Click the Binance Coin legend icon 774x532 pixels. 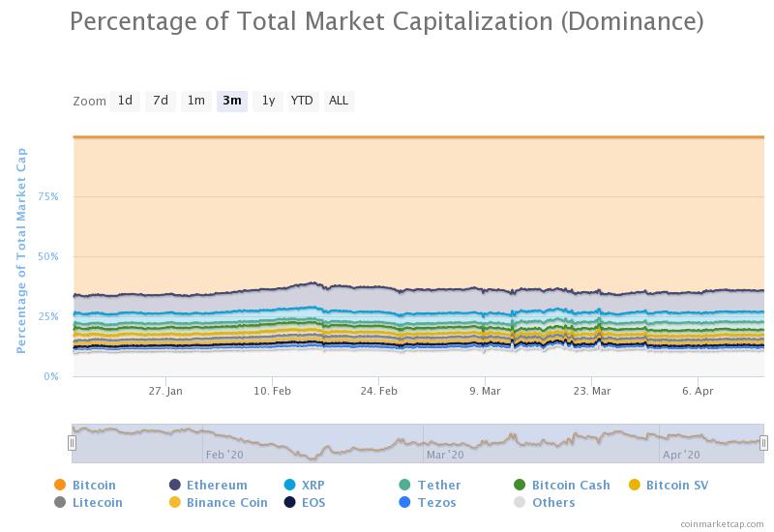(175, 502)
